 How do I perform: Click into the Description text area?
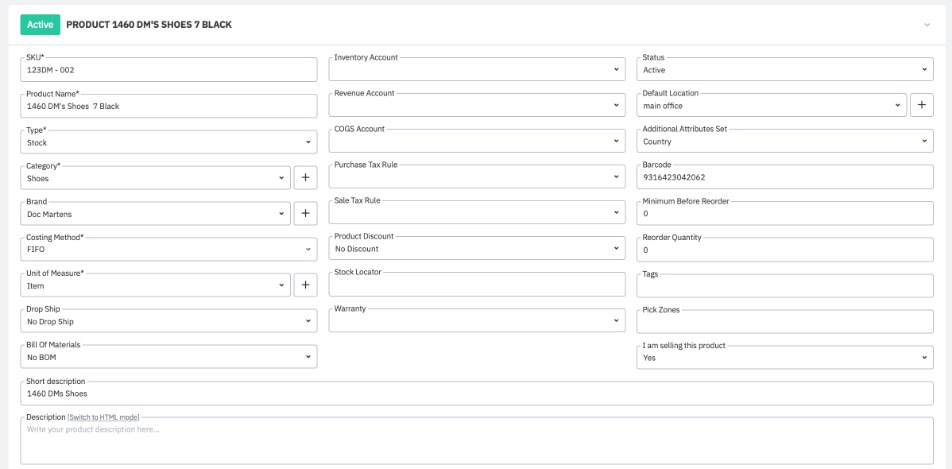point(476,442)
